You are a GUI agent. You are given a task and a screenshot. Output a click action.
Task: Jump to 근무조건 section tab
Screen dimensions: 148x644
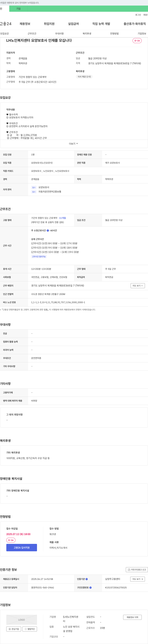point(32,34)
